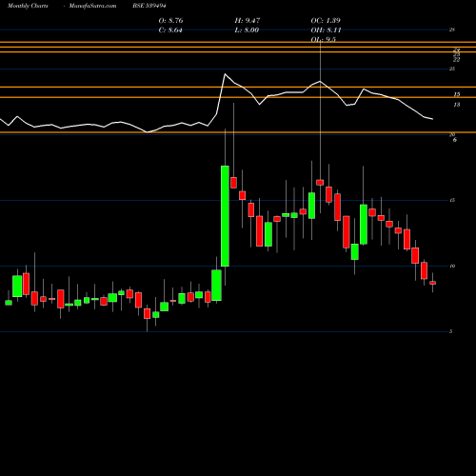This screenshot has height=476, width=476.
Task: Click the 'OH: 8.11' readout
Action: pos(326,30)
